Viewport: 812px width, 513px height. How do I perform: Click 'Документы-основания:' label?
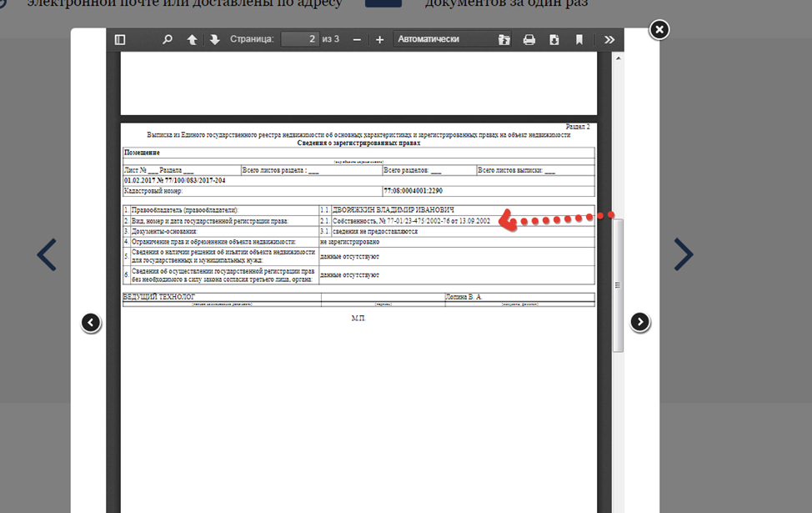(x=164, y=232)
